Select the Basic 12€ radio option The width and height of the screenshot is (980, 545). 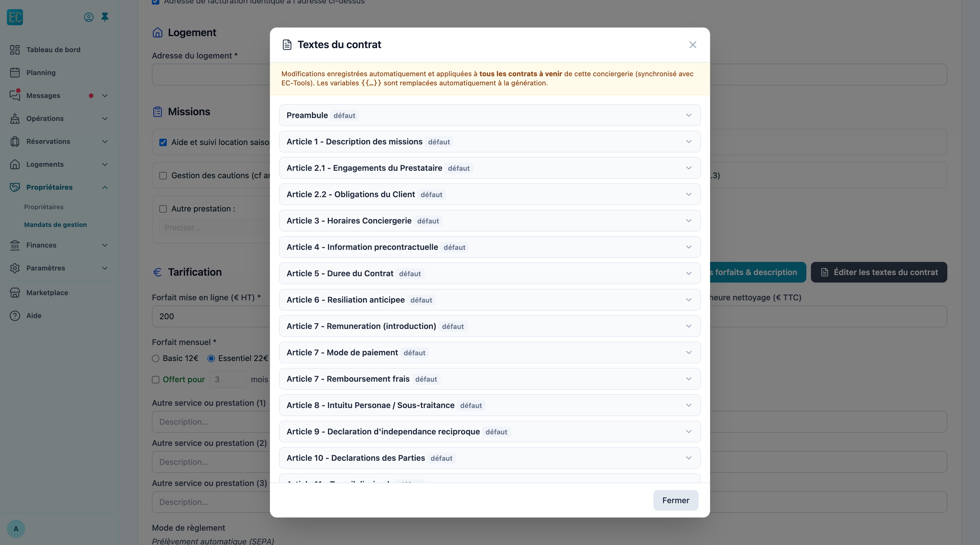(156, 359)
